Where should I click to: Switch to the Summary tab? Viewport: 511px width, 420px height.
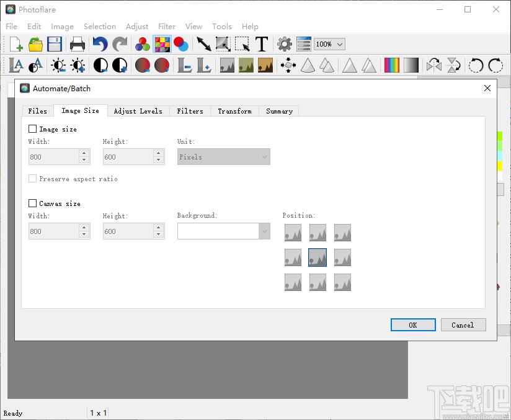click(279, 111)
